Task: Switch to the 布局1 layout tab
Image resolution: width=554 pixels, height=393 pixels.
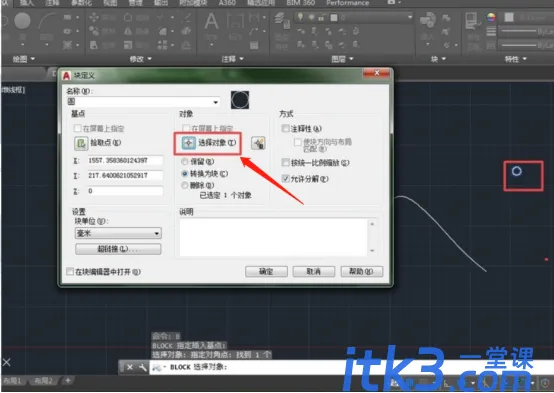Action: 13,381
